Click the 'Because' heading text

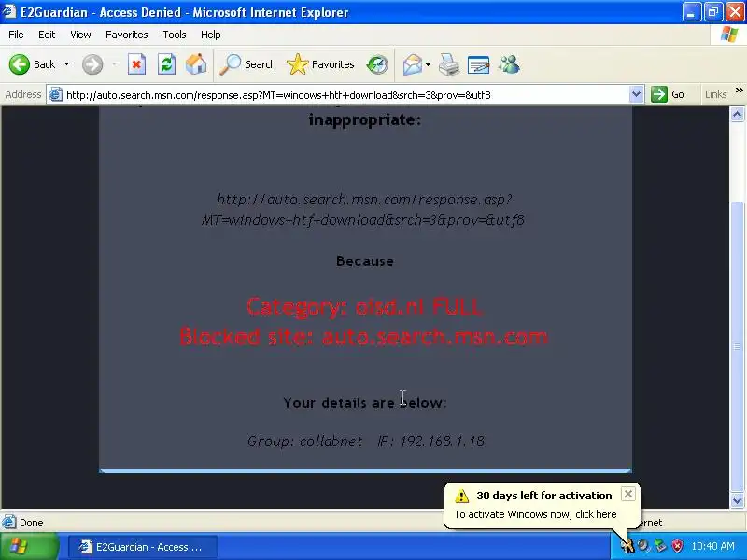365,261
